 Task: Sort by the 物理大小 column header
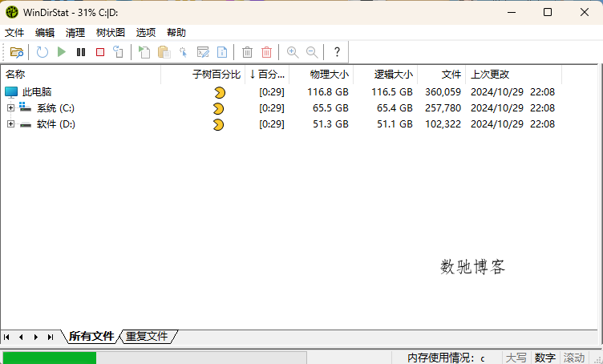[321, 75]
